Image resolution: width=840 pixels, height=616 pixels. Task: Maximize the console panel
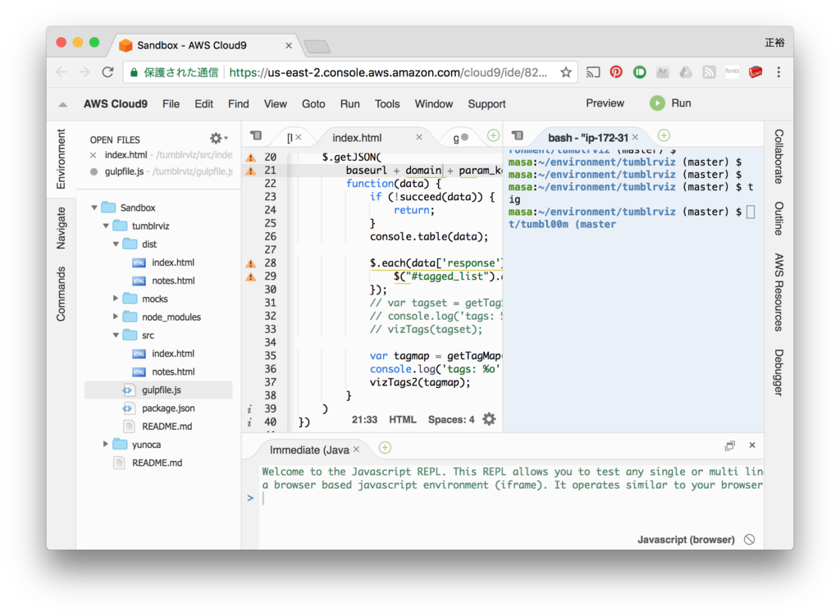pos(729,445)
